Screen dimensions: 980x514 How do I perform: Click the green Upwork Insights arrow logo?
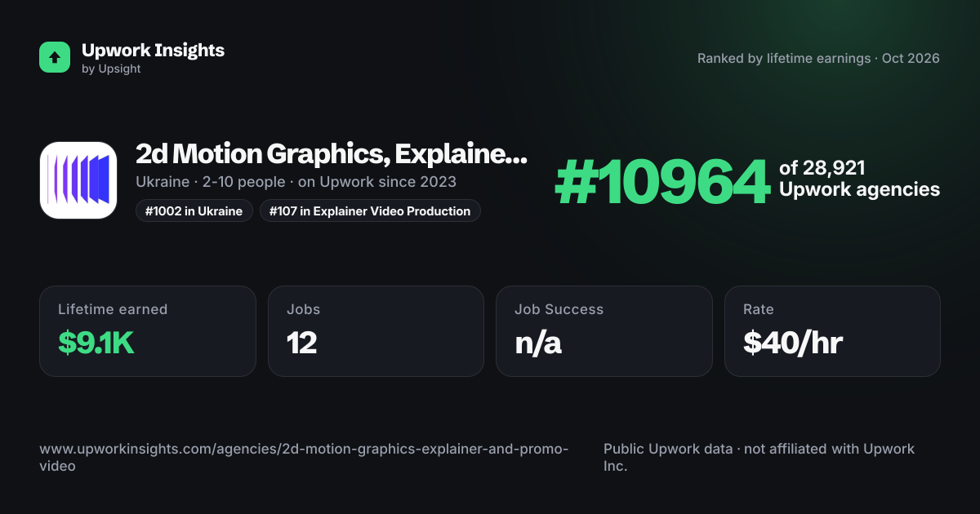click(55, 57)
